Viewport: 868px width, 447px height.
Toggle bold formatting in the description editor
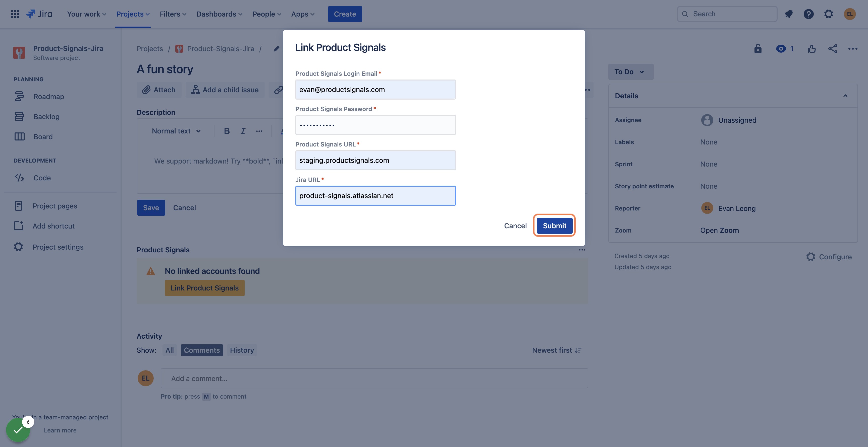227,131
